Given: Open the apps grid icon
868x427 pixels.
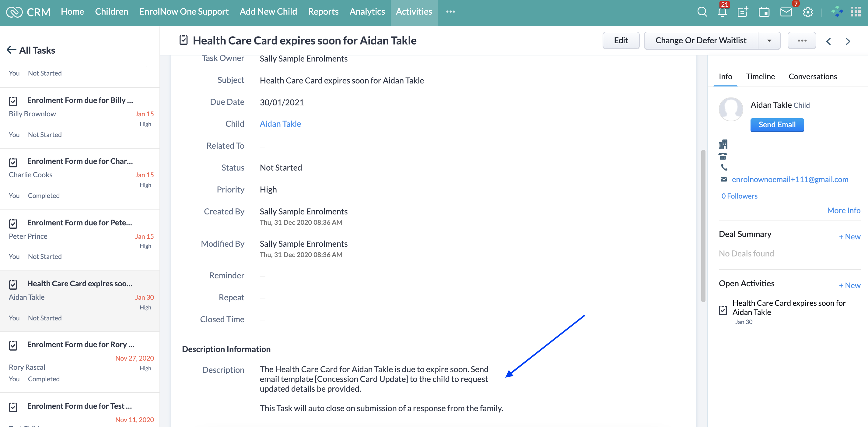Looking at the screenshot, I should pos(856,12).
